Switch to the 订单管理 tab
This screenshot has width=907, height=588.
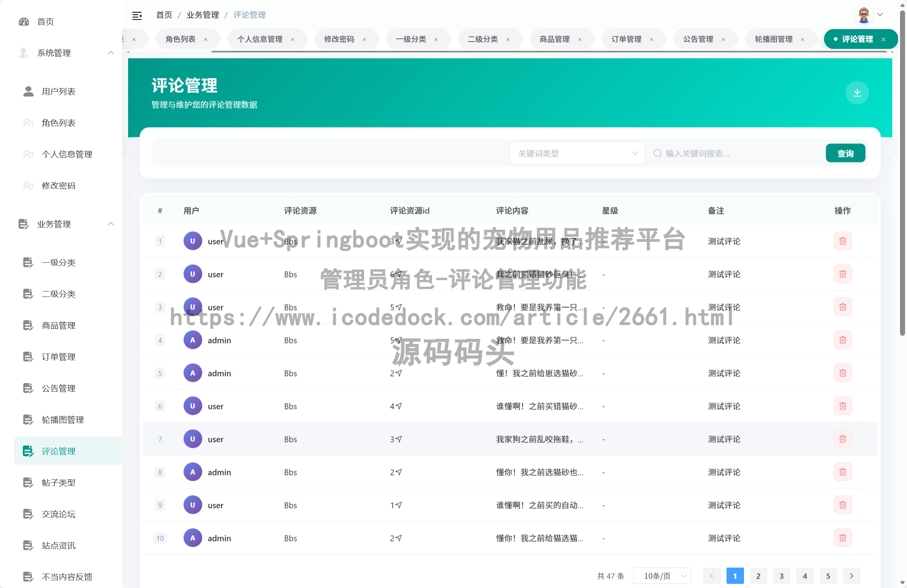626,39
